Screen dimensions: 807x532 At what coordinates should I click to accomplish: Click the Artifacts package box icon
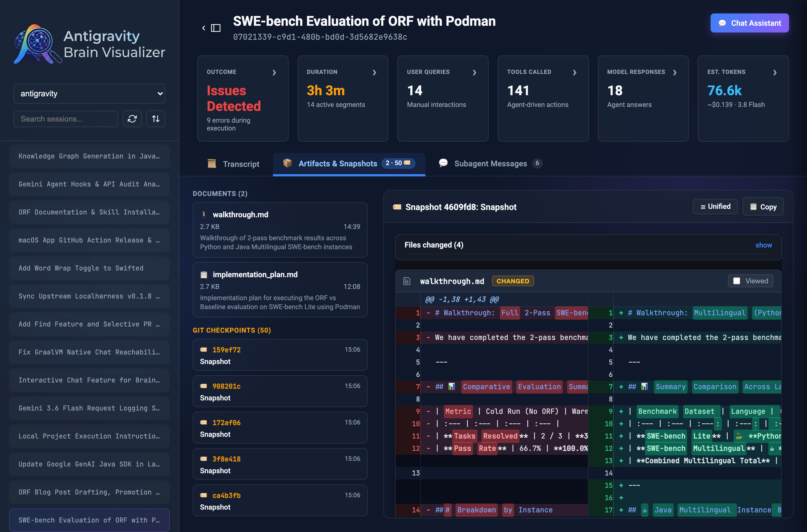[287, 163]
